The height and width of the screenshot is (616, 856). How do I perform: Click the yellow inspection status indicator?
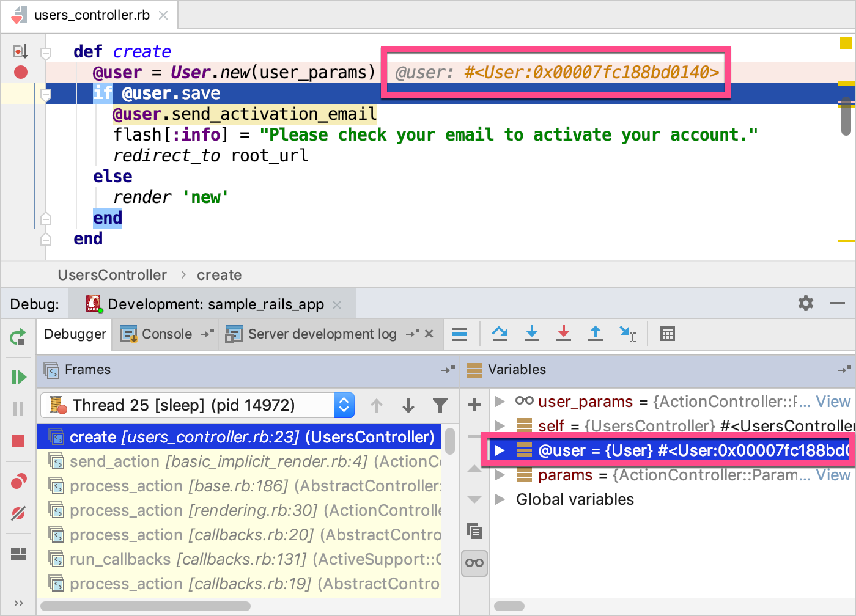click(846, 42)
